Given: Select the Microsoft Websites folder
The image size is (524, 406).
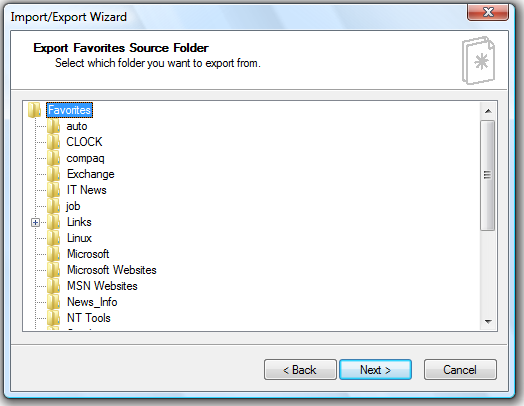Looking at the screenshot, I should click(x=112, y=270).
